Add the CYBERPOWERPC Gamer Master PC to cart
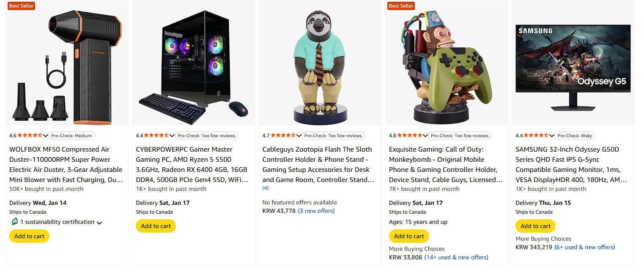 coord(156,226)
